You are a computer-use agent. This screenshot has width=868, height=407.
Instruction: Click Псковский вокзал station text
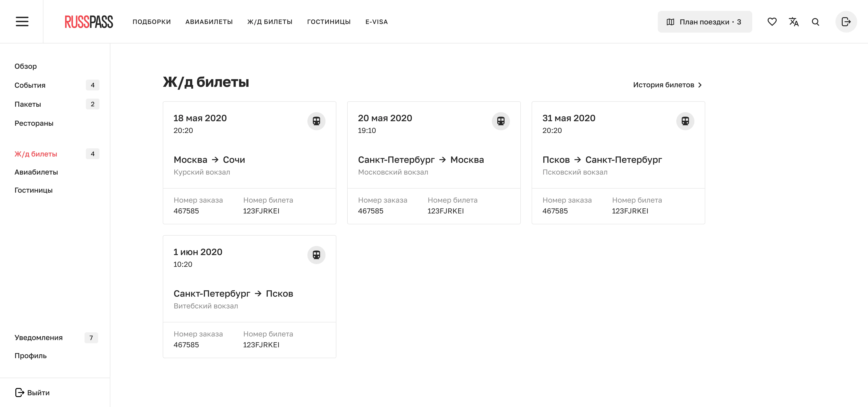(575, 172)
